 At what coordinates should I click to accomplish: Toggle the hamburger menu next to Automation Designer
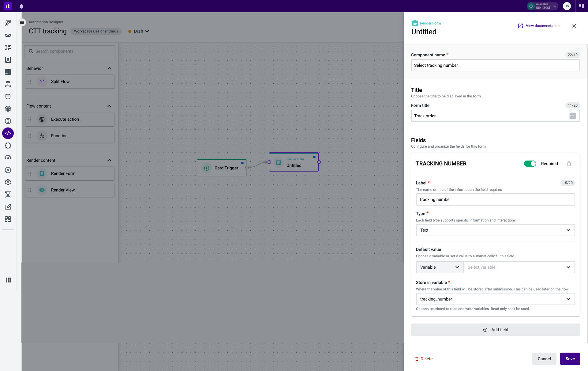[22, 22]
